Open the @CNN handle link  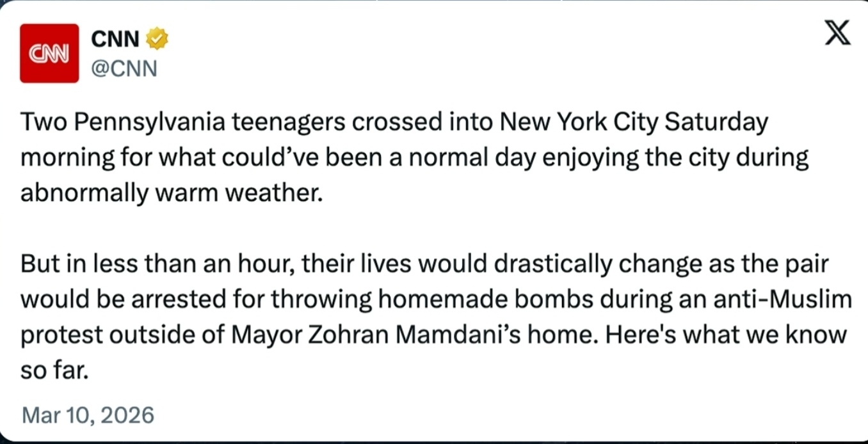(x=124, y=68)
